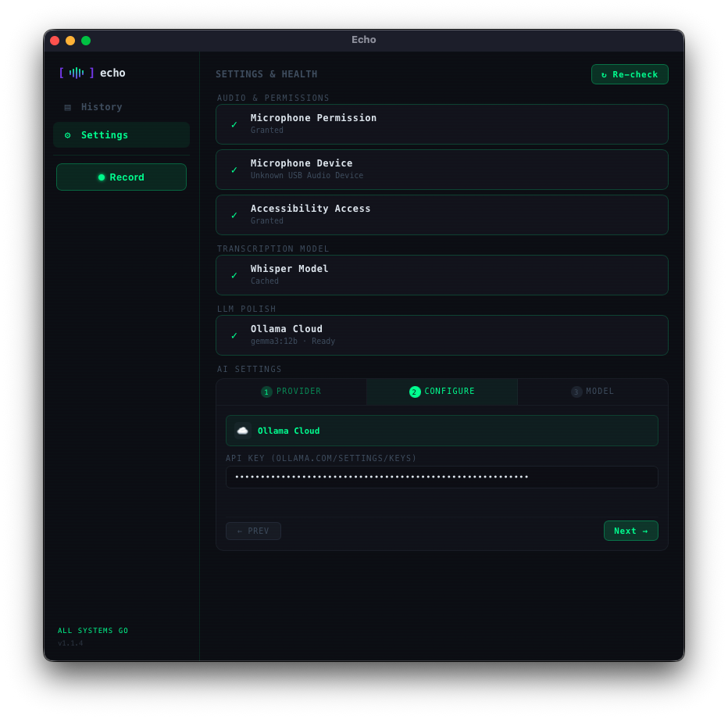Minimize Echo with the yellow button

(70, 41)
